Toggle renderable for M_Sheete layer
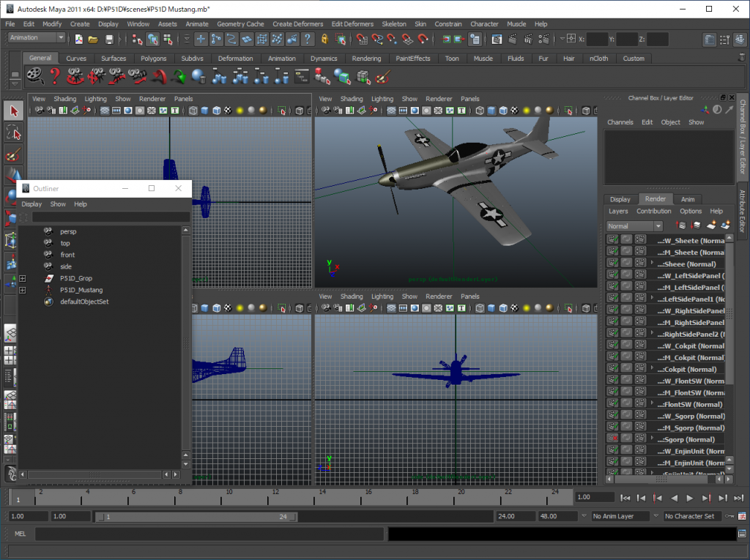Image resolution: width=750 pixels, height=560 pixels. [612, 251]
